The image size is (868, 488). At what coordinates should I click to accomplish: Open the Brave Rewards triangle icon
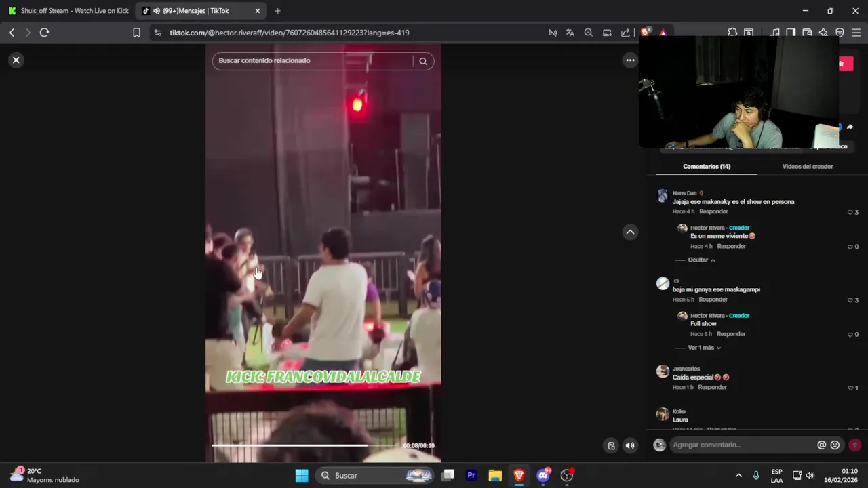(x=663, y=33)
